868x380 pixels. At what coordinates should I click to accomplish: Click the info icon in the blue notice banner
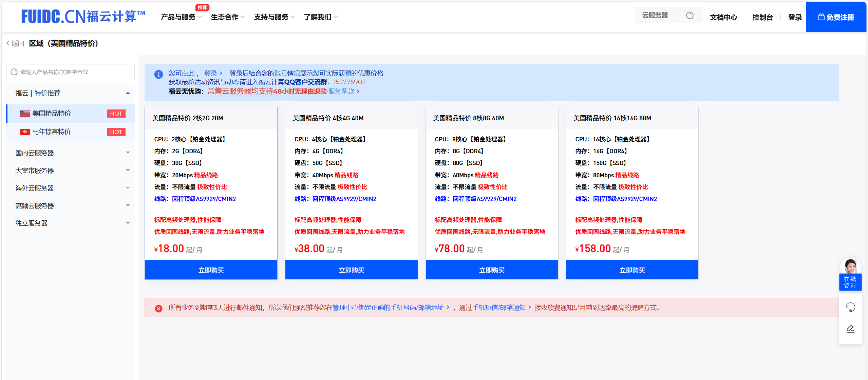coord(158,74)
